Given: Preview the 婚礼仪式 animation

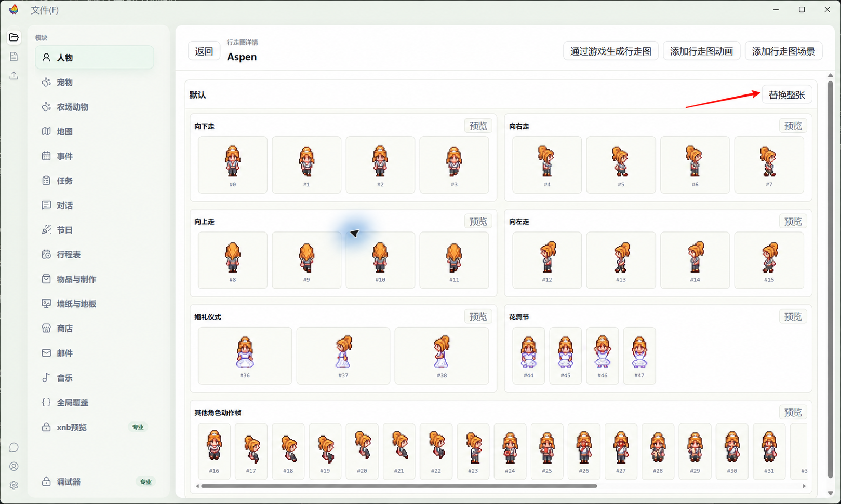Looking at the screenshot, I should pyautogui.click(x=478, y=317).
